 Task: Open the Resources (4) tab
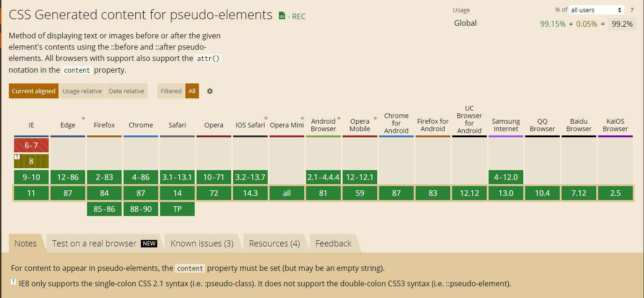(274, 243)
